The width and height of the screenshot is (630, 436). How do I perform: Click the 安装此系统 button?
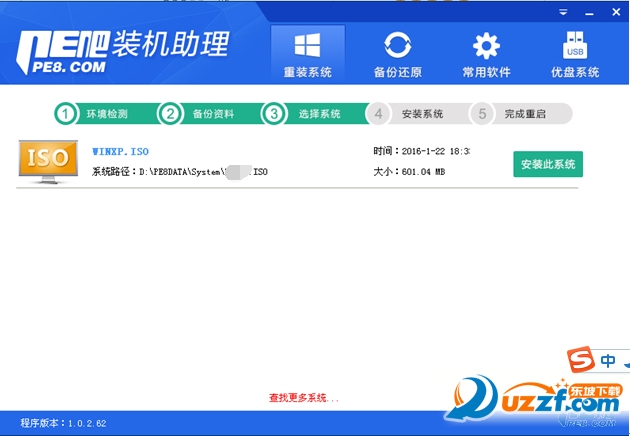(x=548, y=164)
